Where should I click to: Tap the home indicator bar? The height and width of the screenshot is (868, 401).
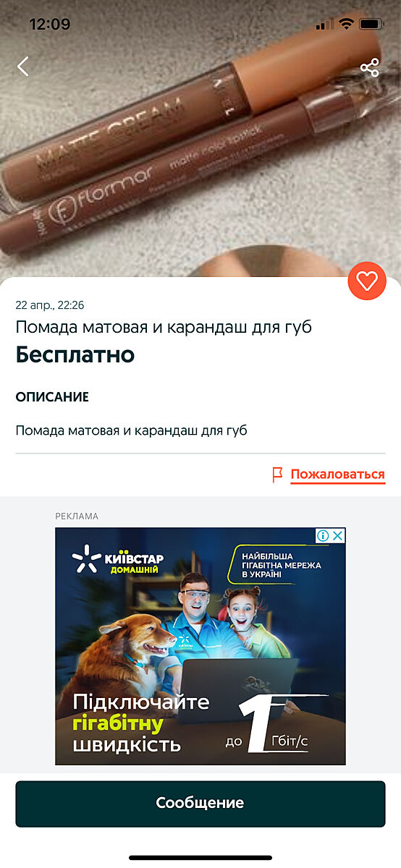(200, 858)
